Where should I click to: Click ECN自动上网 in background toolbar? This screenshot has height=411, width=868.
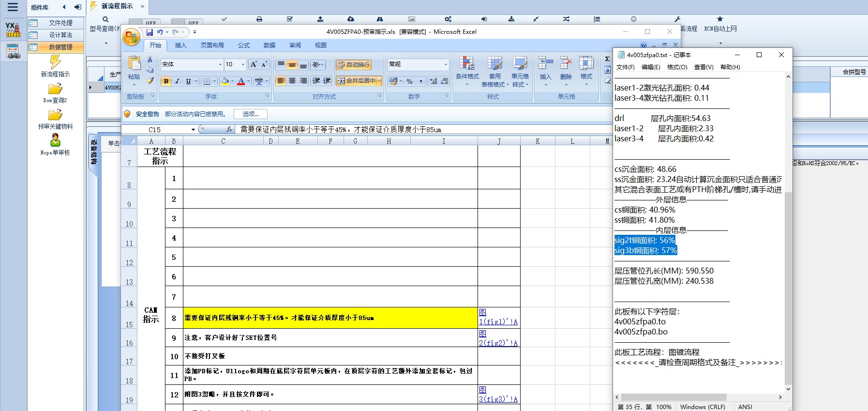(x=720, y=29)
